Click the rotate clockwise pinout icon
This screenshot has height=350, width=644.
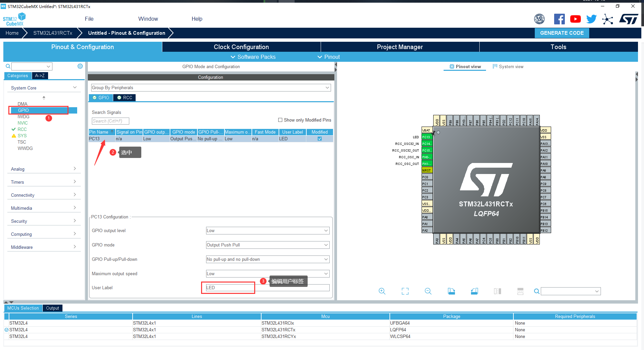[451, 291]
